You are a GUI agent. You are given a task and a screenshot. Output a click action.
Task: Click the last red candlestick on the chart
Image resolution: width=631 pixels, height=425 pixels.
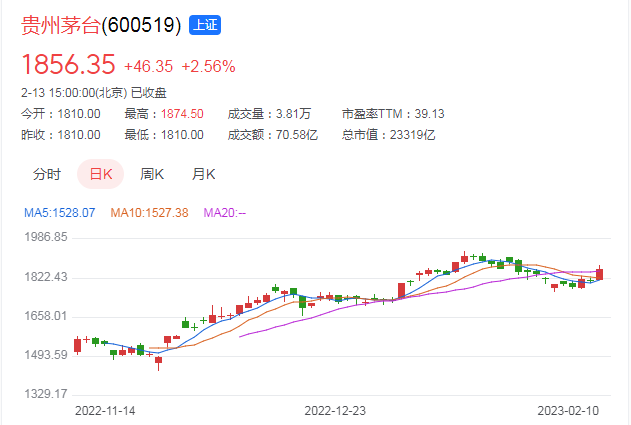[600, 274]
